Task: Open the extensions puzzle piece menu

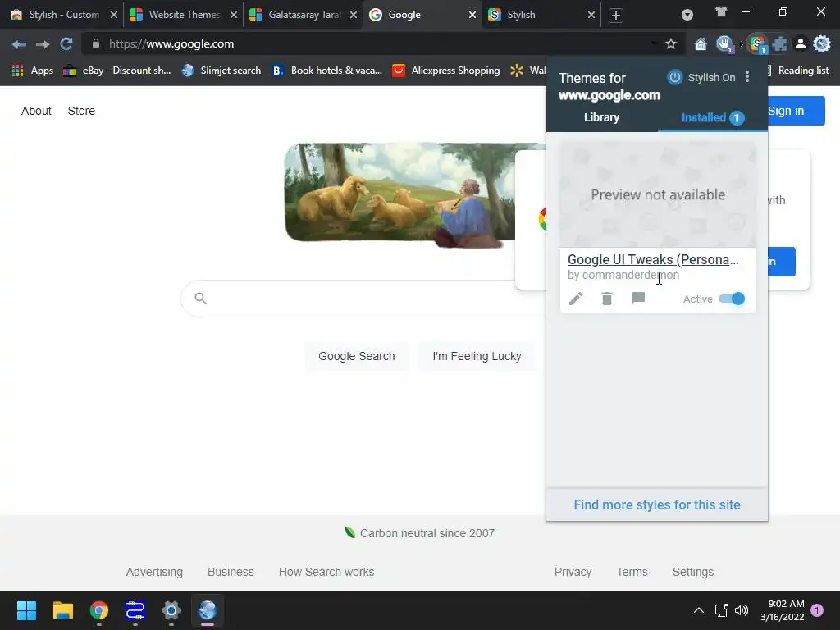Action: click(779, 44)
